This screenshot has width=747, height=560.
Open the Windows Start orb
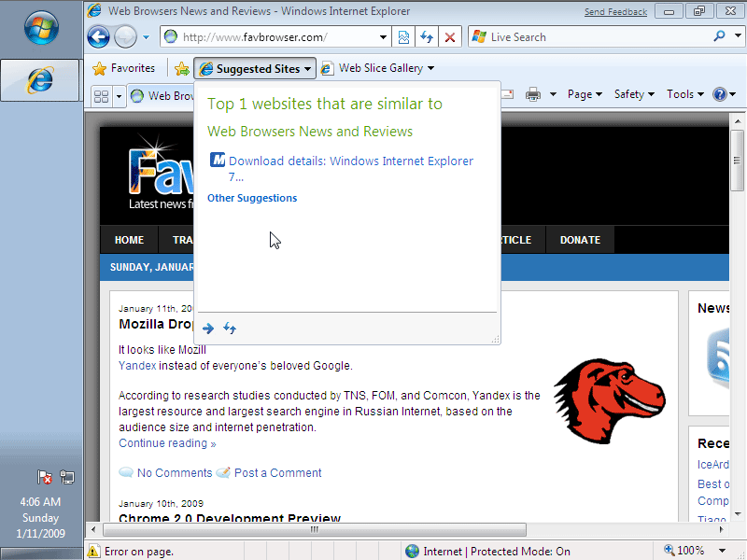click(41, 29)
